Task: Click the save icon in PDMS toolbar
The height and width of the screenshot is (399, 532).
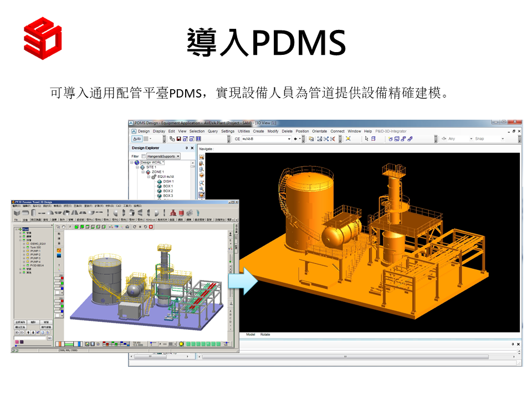Action: point(179,139)
